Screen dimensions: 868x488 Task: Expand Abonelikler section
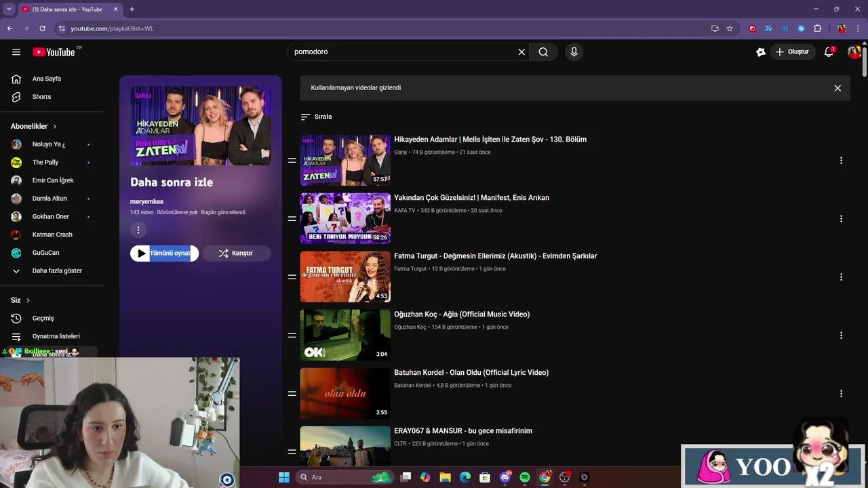click(34, 126)
